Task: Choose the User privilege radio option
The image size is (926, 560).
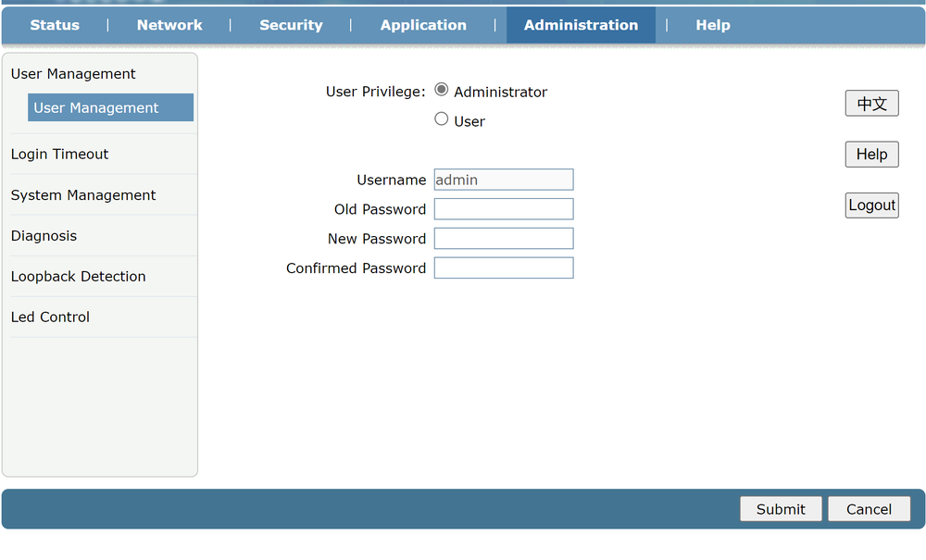Action: [x=442, y=119]
